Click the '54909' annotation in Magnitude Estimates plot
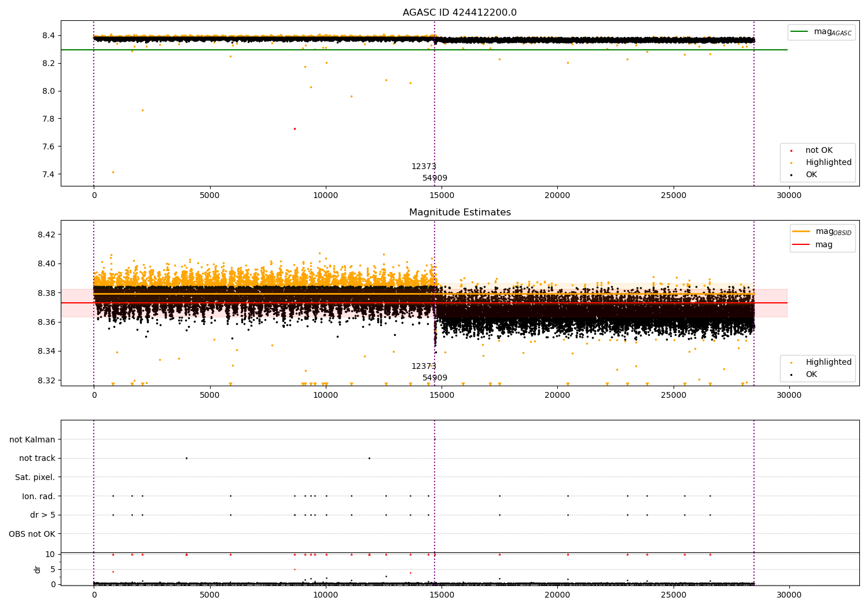 [x=435, y=378]
